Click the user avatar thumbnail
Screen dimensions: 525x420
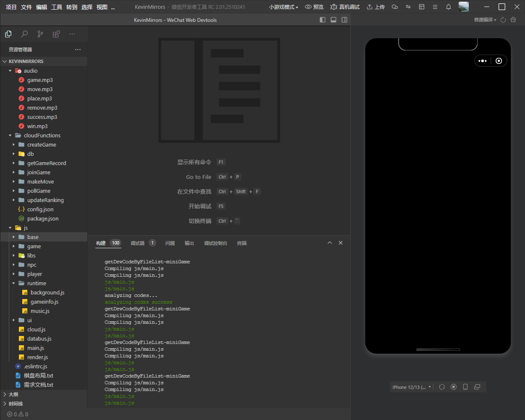[x=464, y=7]
